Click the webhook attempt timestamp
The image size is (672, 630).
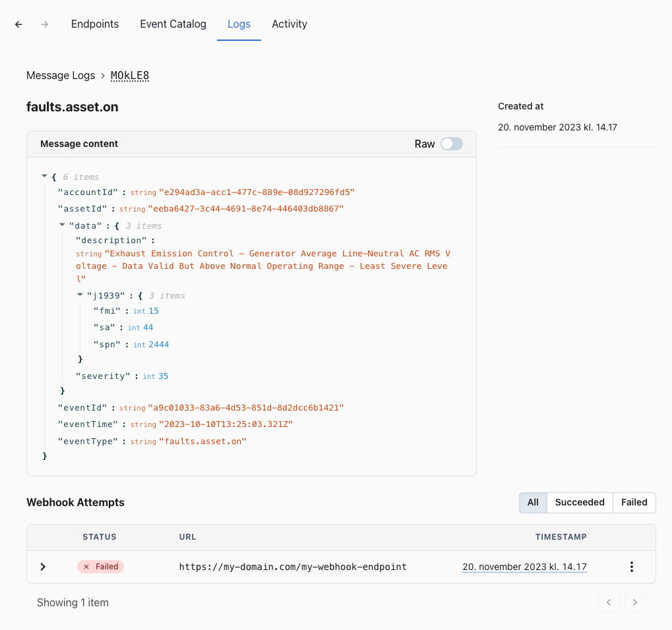[524, 567]
